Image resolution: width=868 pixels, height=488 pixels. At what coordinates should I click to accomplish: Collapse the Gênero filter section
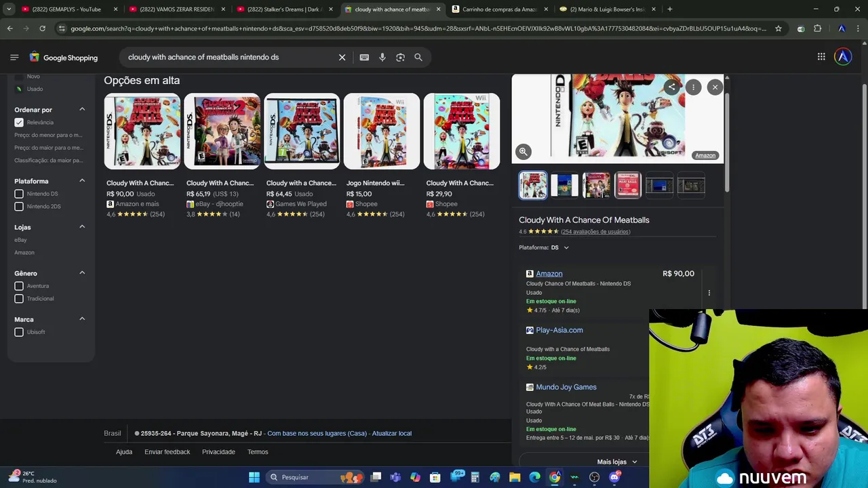coord(82,273)
